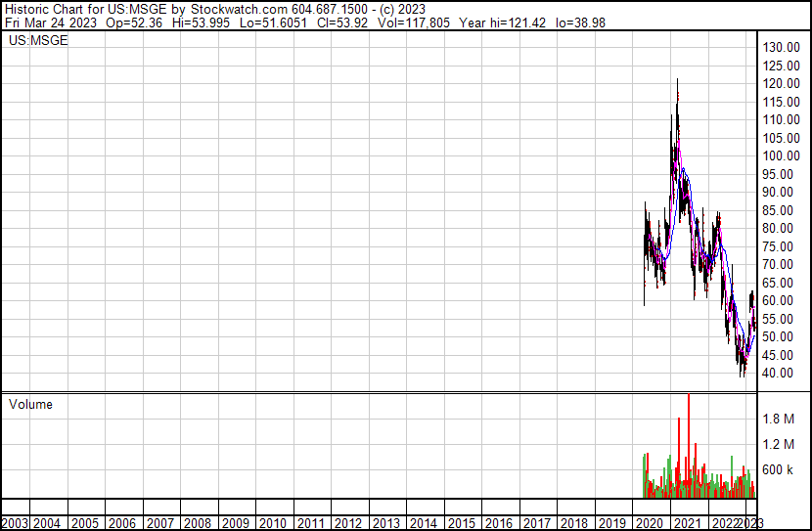
Task: Click the Stockwatch.com text in header
Action: [x=239, y=8]
